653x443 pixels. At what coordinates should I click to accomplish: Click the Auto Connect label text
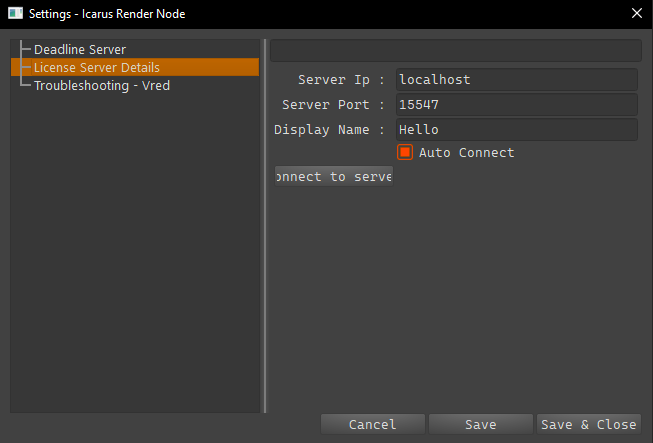point(466,152)
